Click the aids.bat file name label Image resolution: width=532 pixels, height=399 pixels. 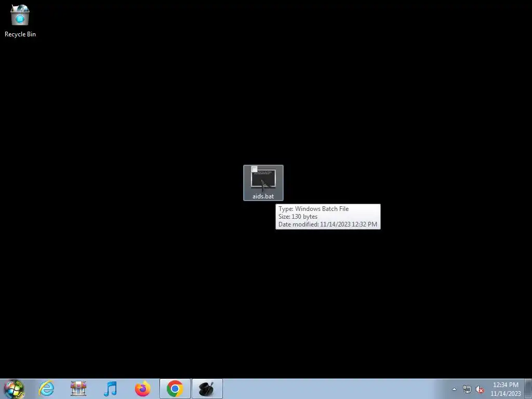[263, 196]
